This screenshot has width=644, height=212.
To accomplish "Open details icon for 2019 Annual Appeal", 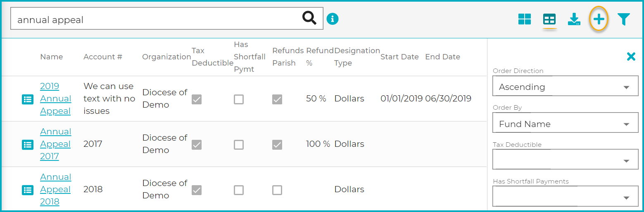I will tap(27, 99).
